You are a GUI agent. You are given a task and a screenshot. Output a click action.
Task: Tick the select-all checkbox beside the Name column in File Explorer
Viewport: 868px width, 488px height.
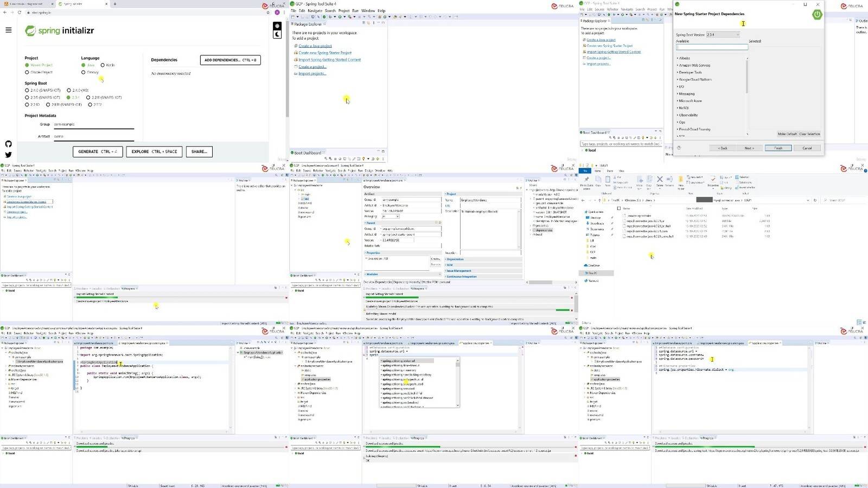point(619,208)
